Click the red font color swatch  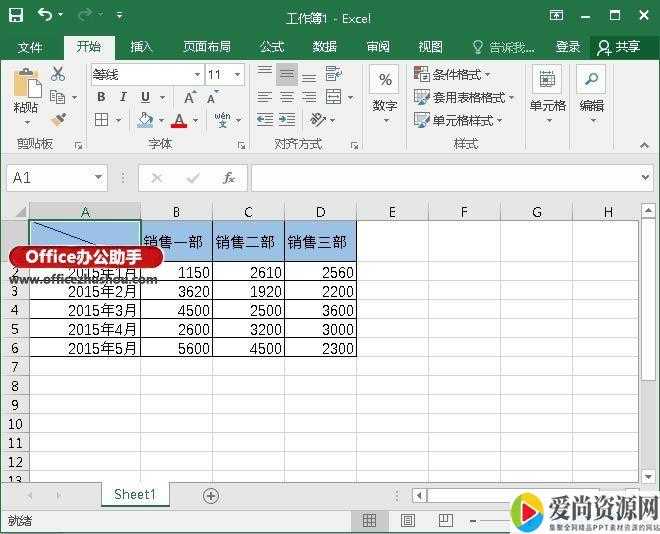[179, 120]
